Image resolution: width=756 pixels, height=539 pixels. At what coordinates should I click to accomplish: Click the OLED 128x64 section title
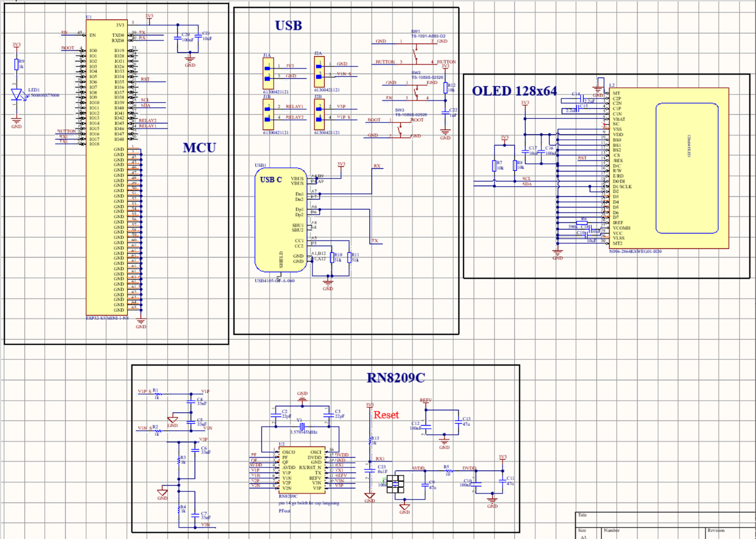[x=515, y=91]
